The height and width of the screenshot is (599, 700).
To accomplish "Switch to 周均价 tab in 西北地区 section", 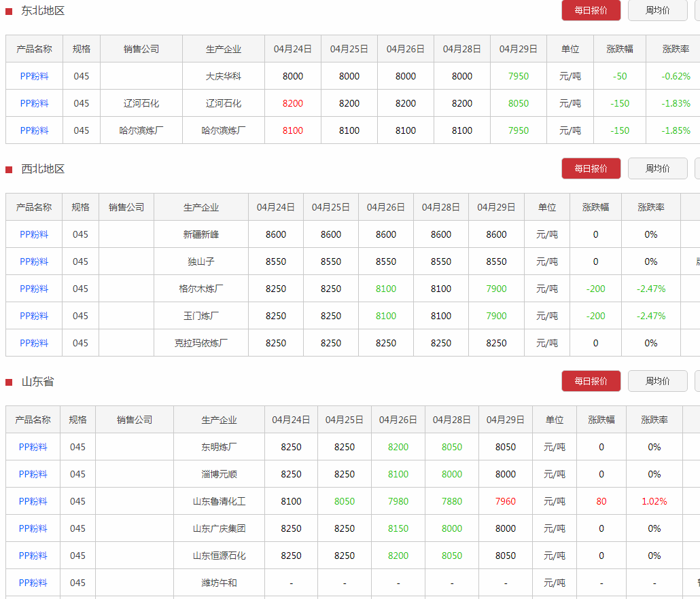I will point(657,168).
